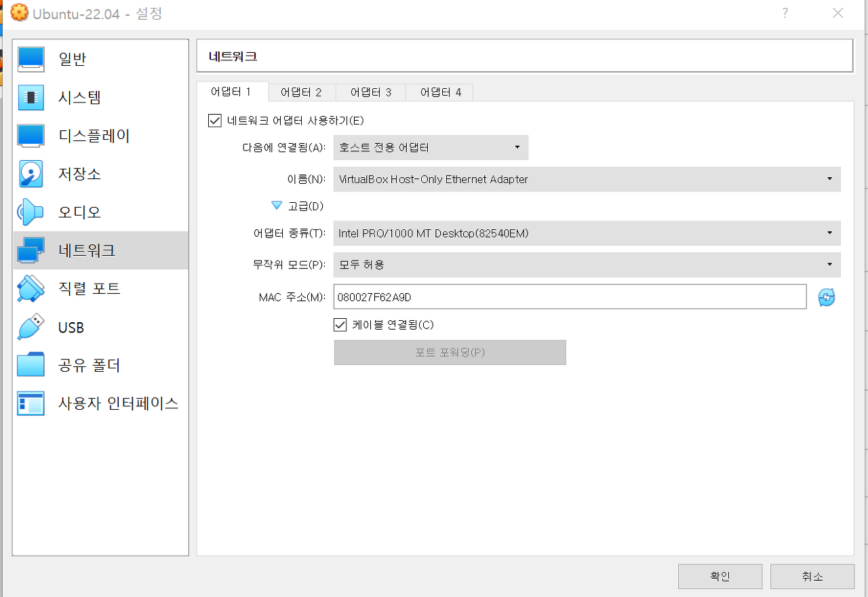
Task: Click the 포트 포워딩(P) button
Action: (450, 352)
